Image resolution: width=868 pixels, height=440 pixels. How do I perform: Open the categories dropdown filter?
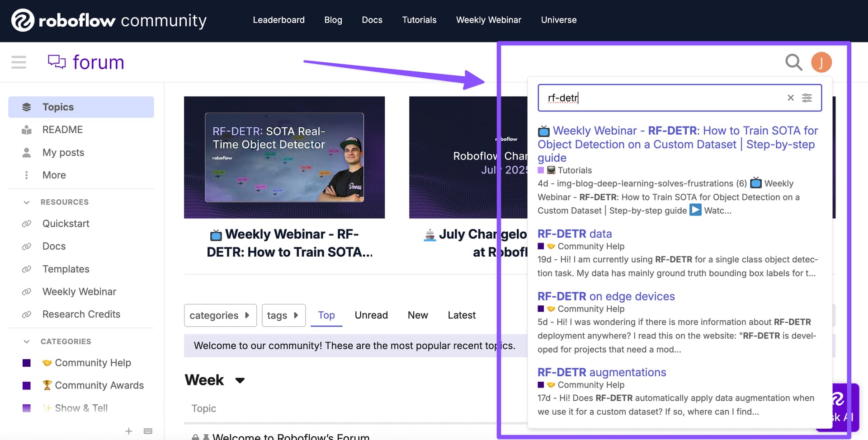(x=220, y=315)
